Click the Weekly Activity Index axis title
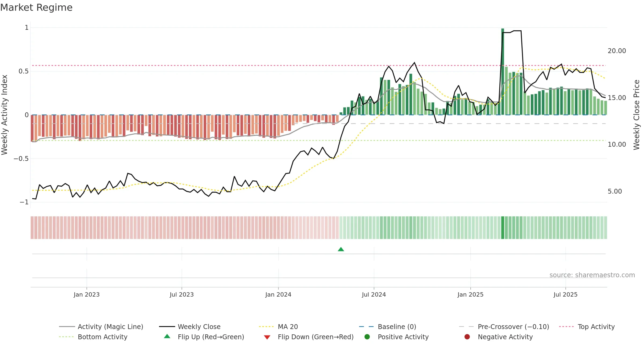The image size is (644, 362). point(4,115)
